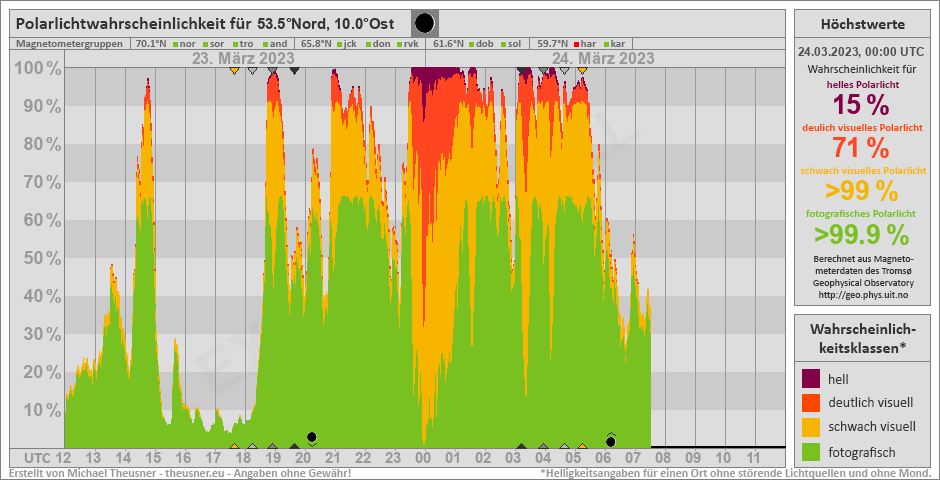Click the red 'har' magnetometer station indicator

[581, 44]
